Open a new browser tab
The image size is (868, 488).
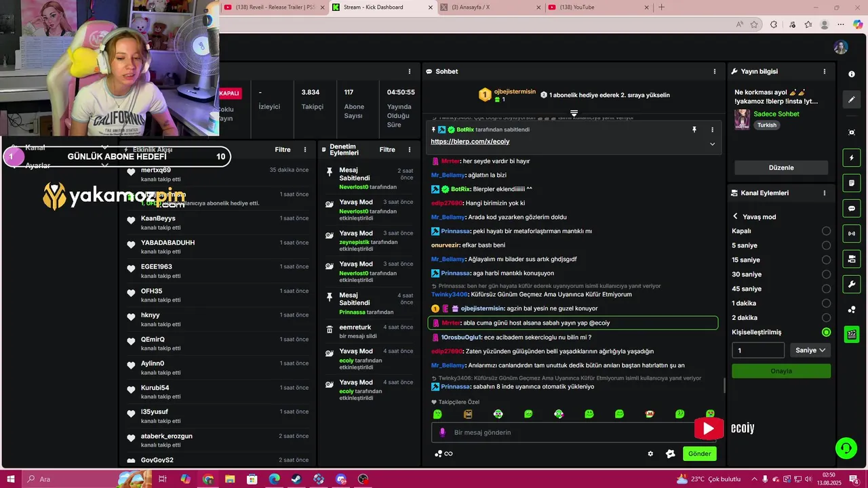[661, 7]
